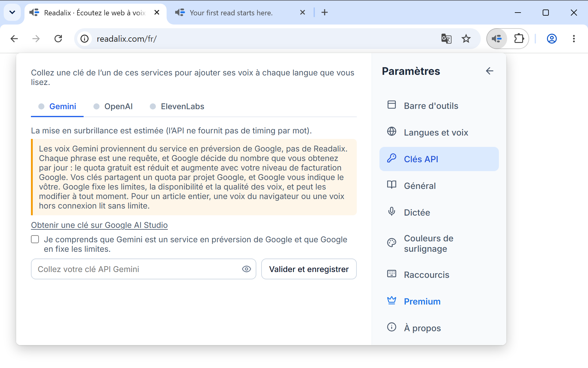
Task: Open the Général settings section
Action: click(x=439, y=186)
